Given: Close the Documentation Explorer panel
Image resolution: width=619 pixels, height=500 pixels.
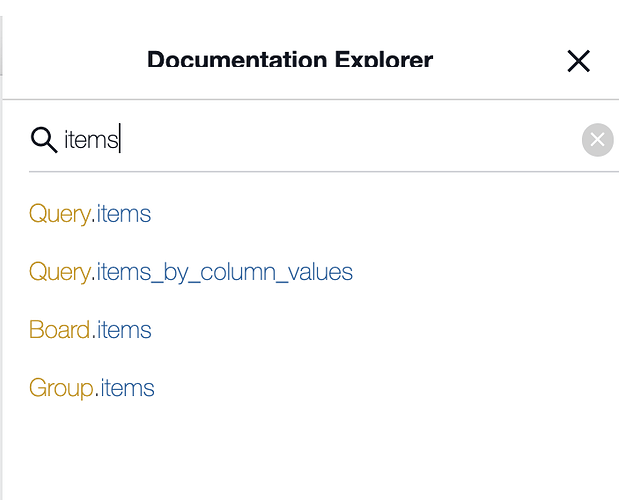Looking at the screenshot, I should [578, 61].
